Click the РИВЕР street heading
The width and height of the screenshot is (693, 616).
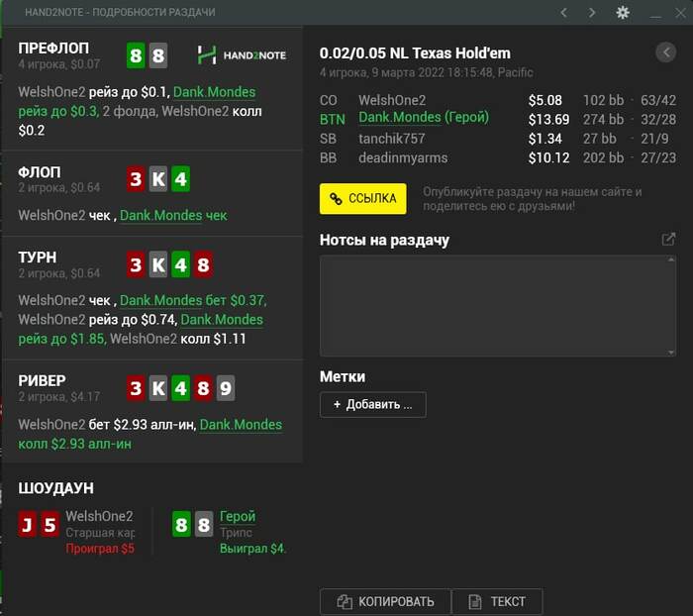[x=42, y=380]
